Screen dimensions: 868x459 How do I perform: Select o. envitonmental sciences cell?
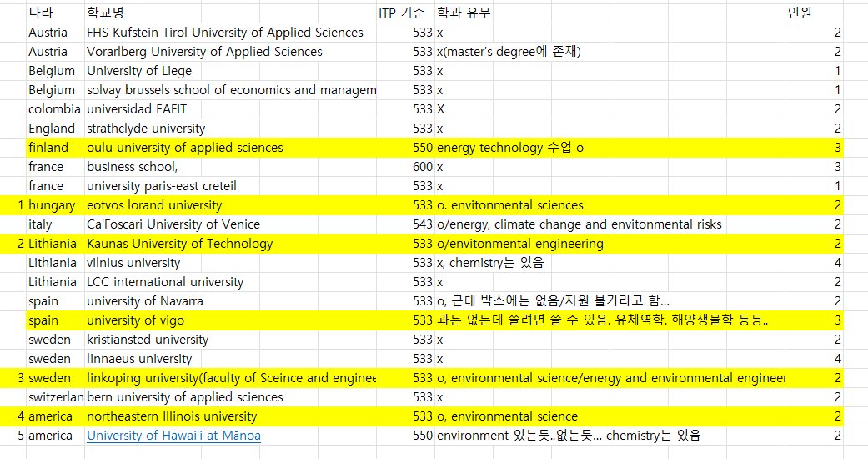tap(510, 205)
